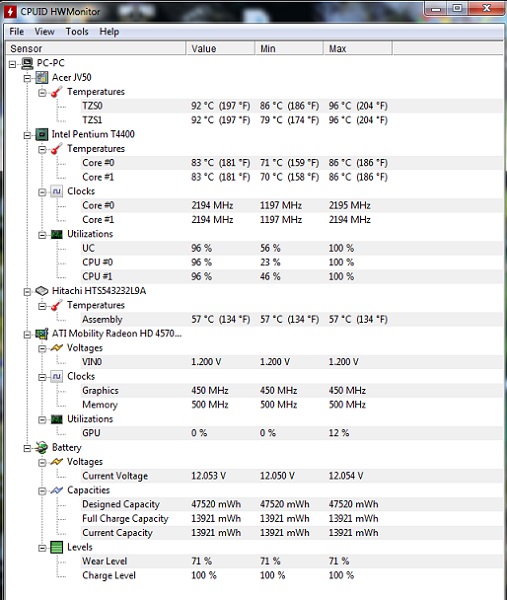Collapse the Hitachi HTS543232L9A node
The width and height of the screenshot is (507, 600).
(x=27, y=292)
